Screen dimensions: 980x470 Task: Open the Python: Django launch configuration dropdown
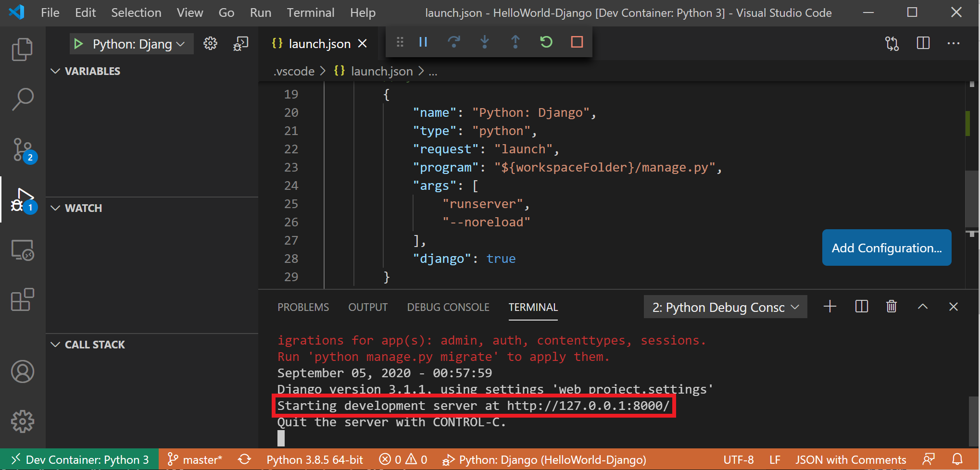[131, 44]
